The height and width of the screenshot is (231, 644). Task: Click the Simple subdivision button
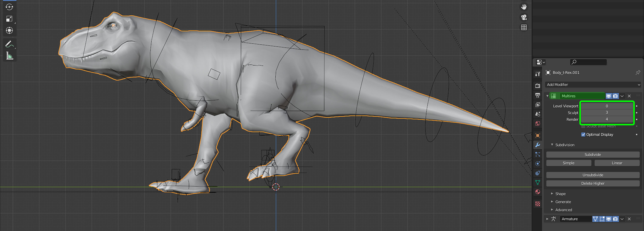point(568,163)
